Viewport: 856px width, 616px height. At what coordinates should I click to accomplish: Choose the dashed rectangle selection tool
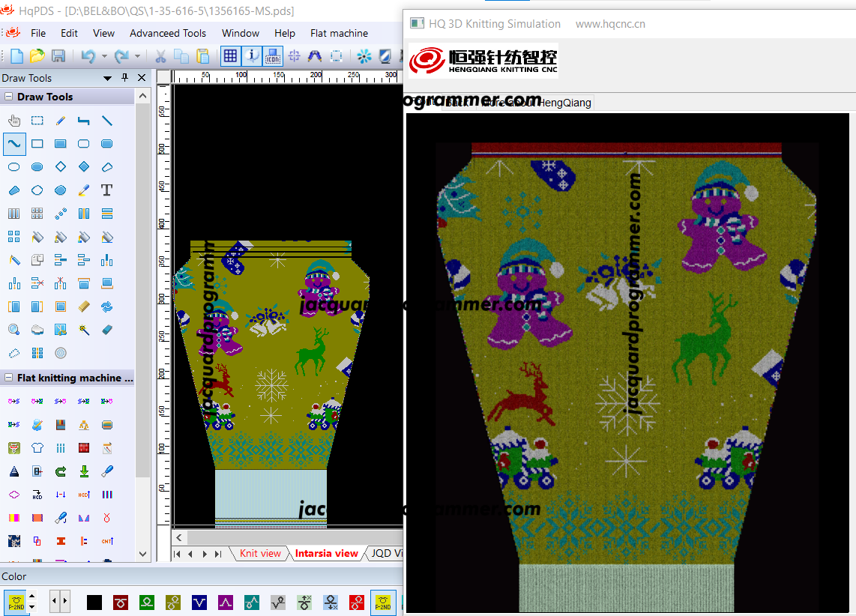[x=37, y=121]
